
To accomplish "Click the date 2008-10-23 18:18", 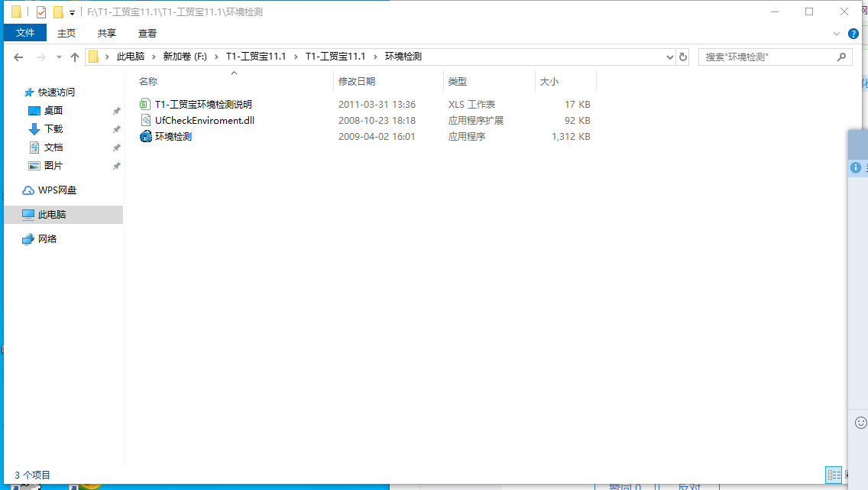I will [x=377, y=120].
